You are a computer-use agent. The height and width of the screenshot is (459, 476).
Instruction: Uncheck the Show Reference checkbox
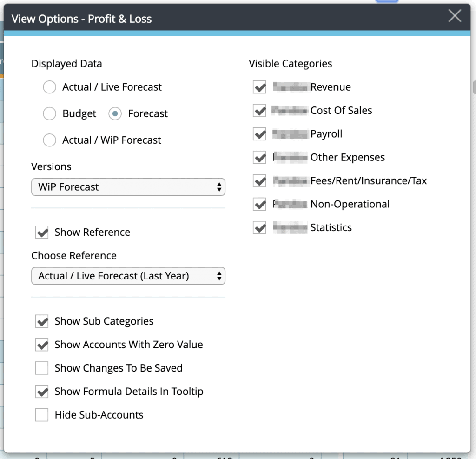[42, 233]
